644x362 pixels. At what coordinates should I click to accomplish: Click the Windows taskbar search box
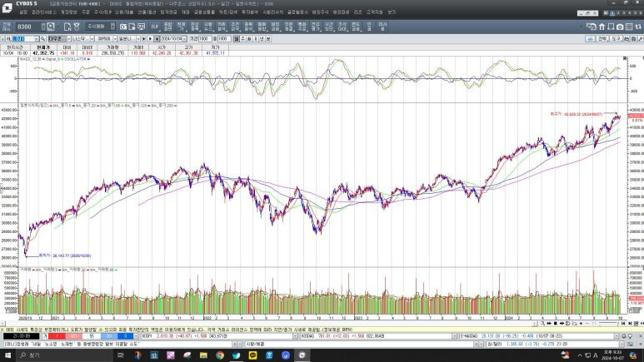(63, 355)
